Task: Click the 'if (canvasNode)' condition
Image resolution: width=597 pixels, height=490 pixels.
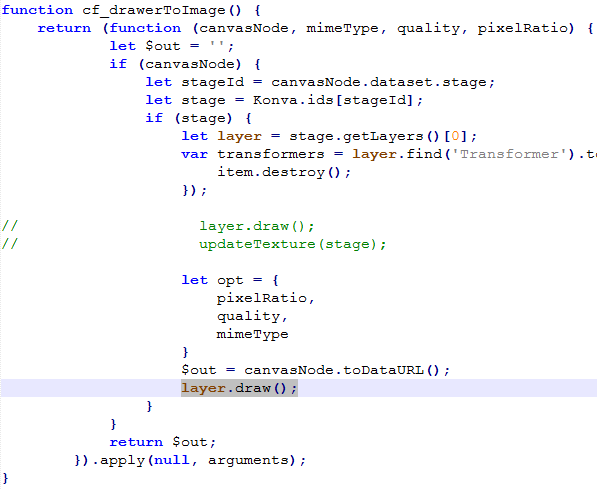Action: click(x=176, y=64)
